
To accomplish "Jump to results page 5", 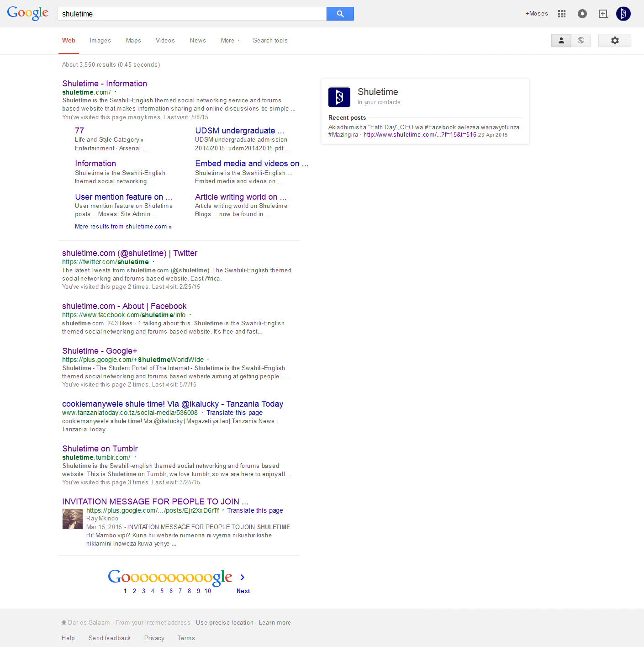I will 162,591.
